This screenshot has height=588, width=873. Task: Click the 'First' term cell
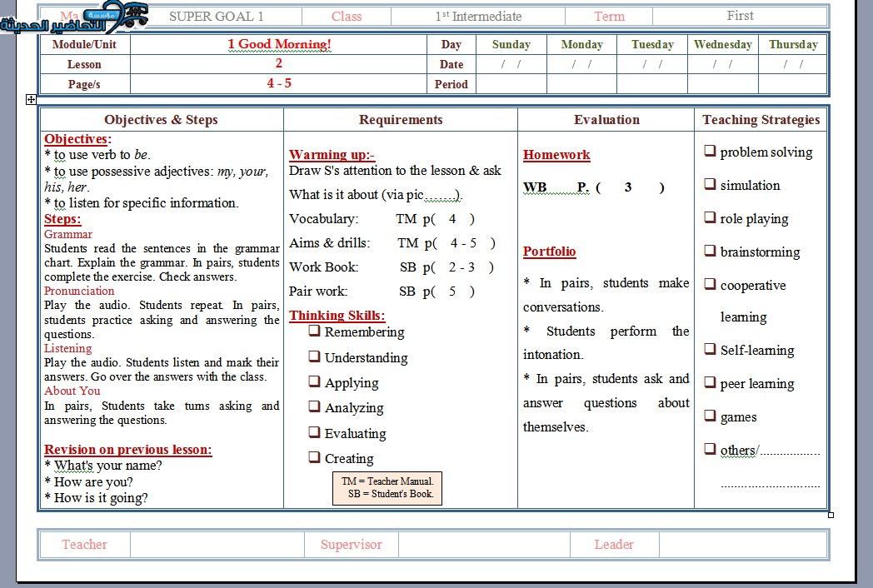[x=740, y=16]
